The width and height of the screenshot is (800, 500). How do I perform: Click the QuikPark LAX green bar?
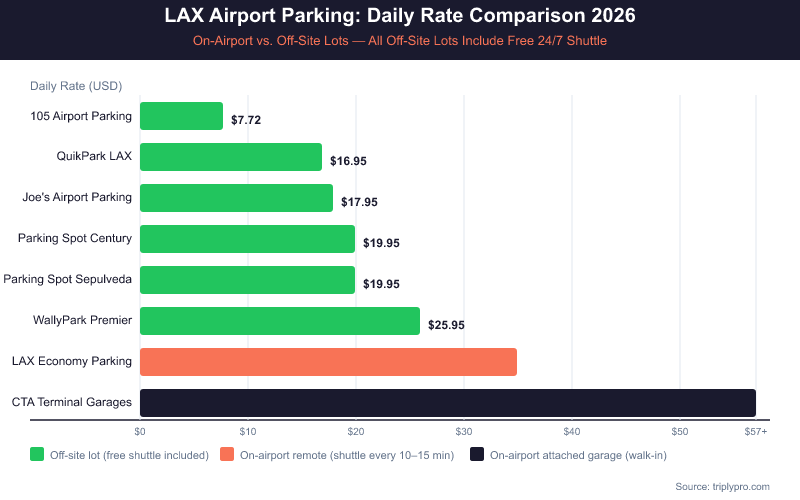pyautogui.click(x=231, y=157)
